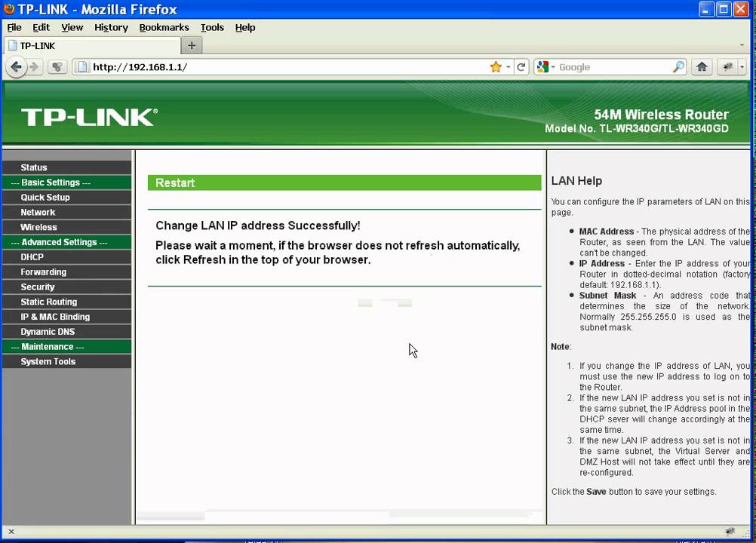
Task: Open the Bookmarks menu
Action: point(164,27)
